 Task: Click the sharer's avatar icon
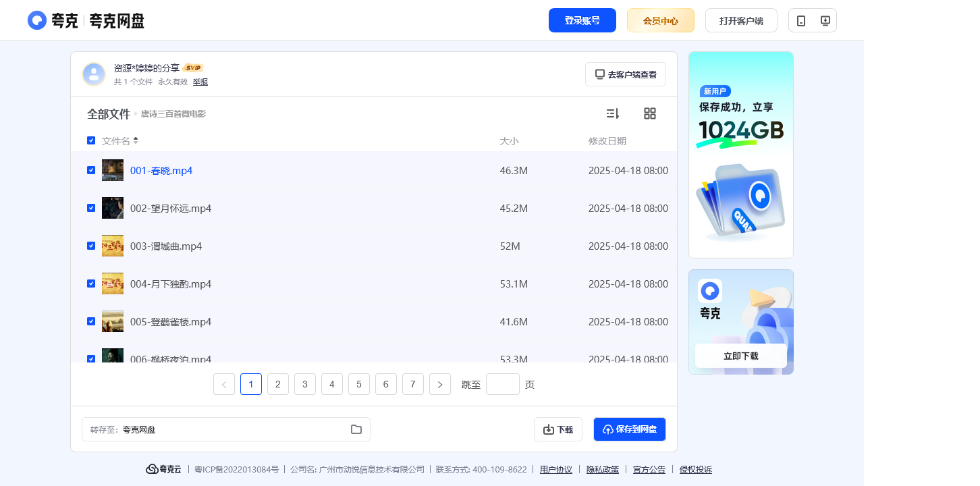(94, 74)
